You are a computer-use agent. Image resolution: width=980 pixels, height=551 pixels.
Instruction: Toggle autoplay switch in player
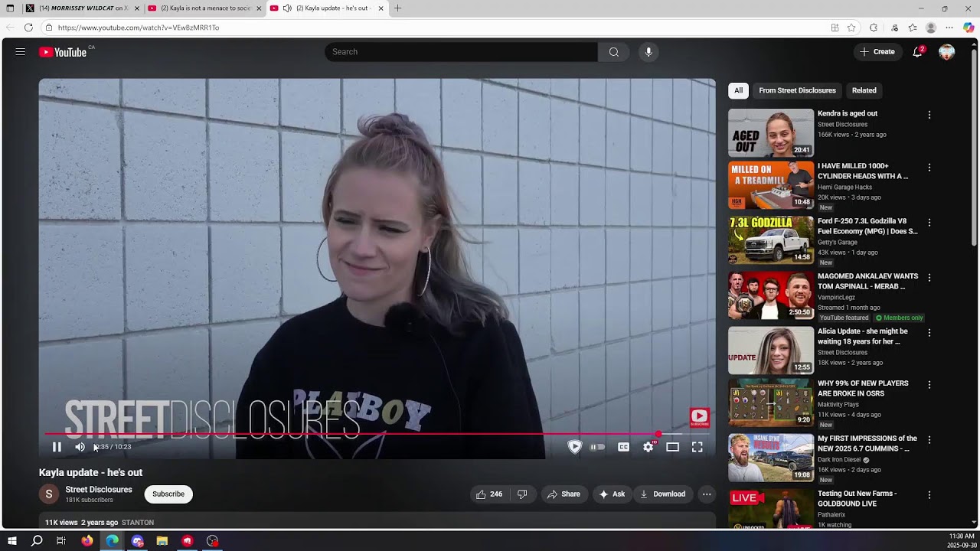click(597, 447)
